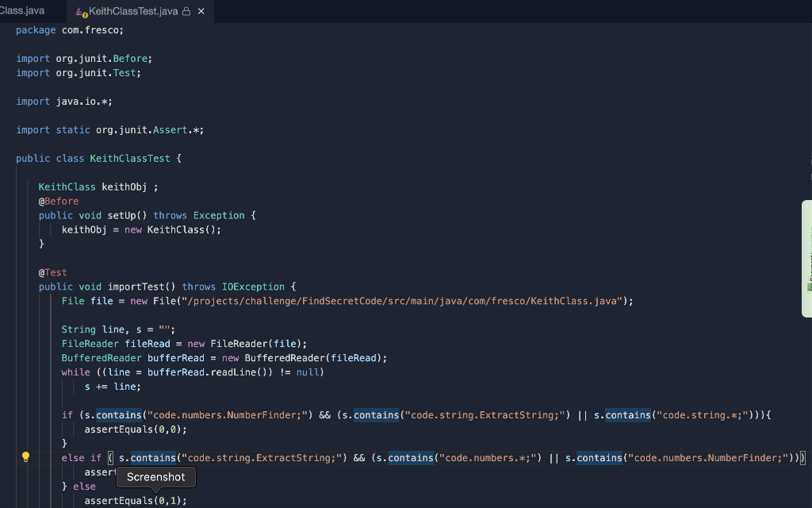The height and width of the screenshot is (508, 812).
Task: Click the Screenshot tooltip label
Action: point(156,477)
